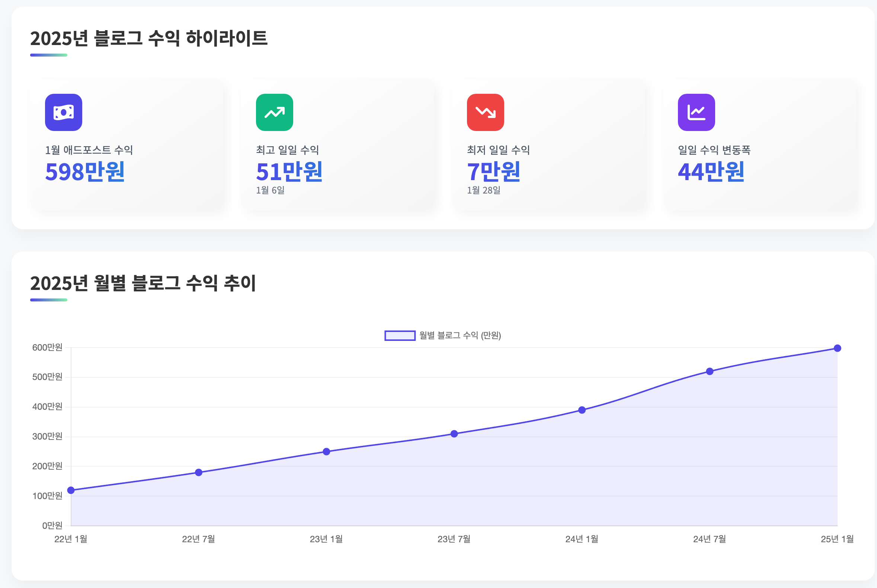Click the 22년 7월 data point on chart

(x=199, y=472)
